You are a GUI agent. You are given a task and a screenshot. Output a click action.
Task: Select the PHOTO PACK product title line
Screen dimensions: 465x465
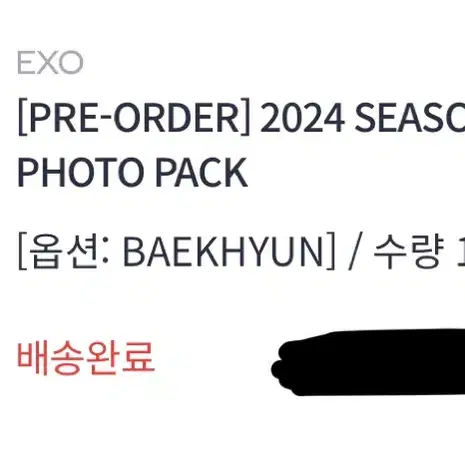[132, 172]
